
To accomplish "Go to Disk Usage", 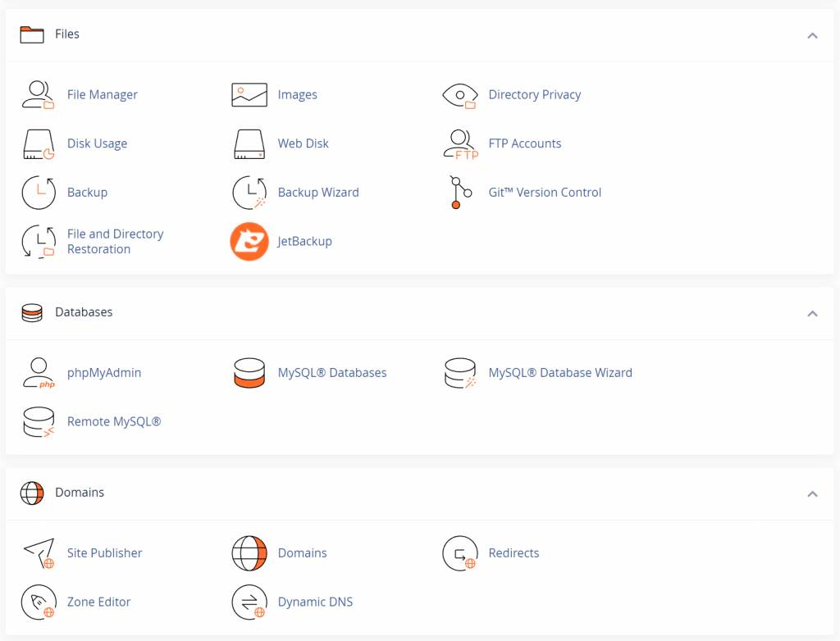I will [97, 143].
